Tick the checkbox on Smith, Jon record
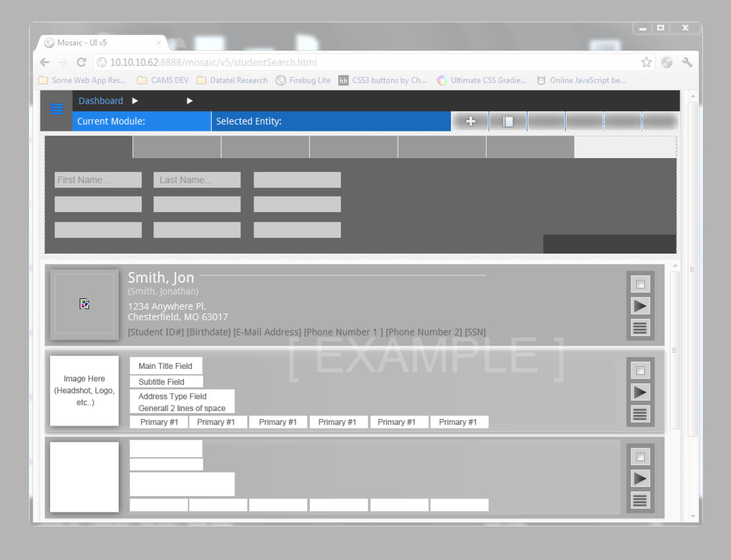731x560 pixels. point(640,284)
